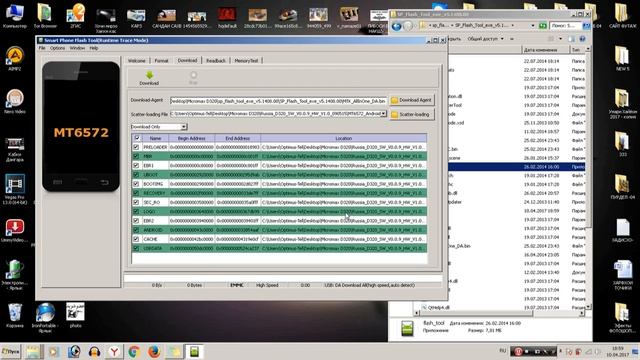Open the AIMP2 desktop icon
The height and width of the screenshot is (360, 640).
15,58
